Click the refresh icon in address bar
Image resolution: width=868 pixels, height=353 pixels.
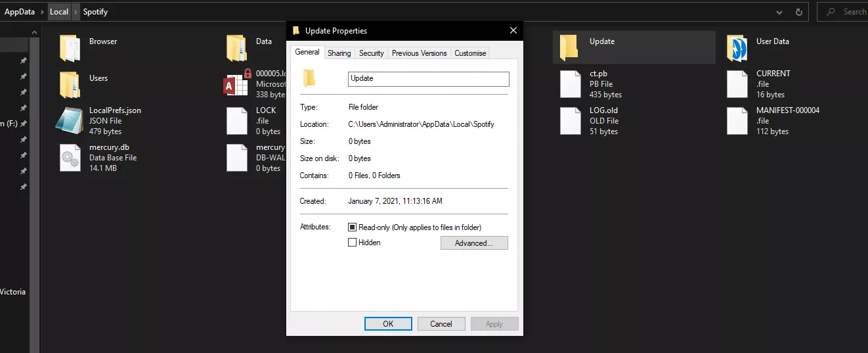pos(799,12)
